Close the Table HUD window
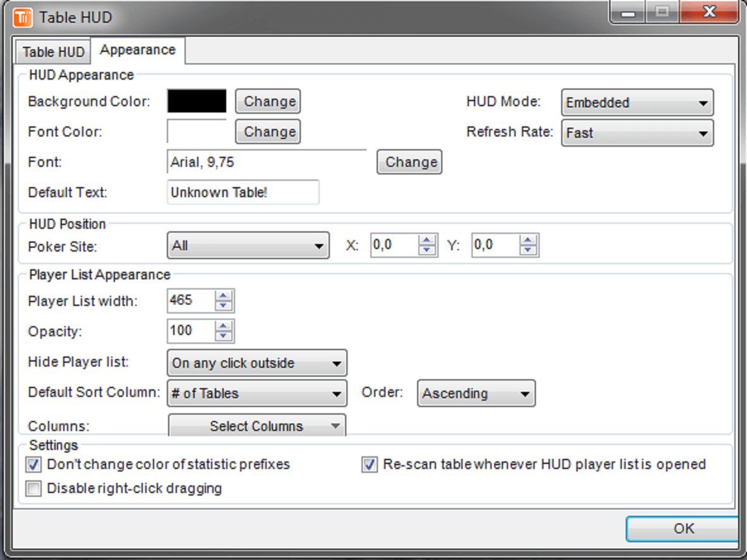 click(x=709, y=11)
